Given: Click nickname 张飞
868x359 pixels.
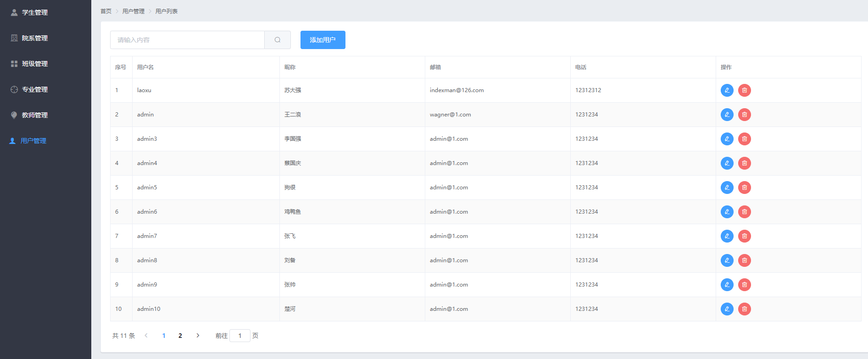Looking at the screenshot, I should tap(290, 236).
